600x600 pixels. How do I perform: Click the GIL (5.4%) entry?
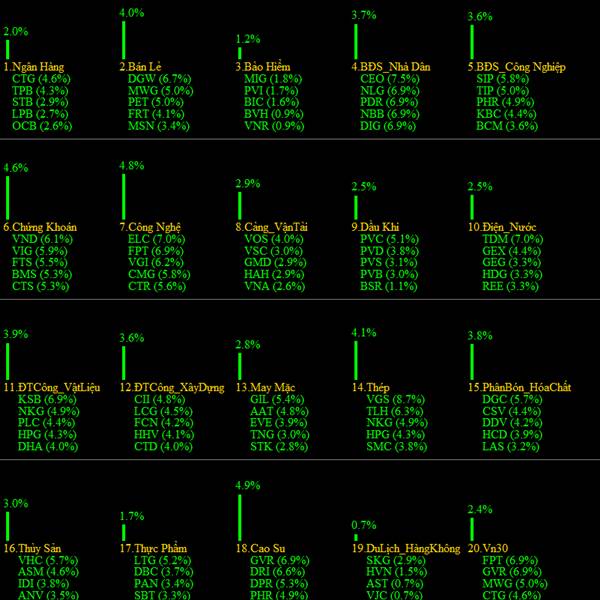click(x=277, y=399)
